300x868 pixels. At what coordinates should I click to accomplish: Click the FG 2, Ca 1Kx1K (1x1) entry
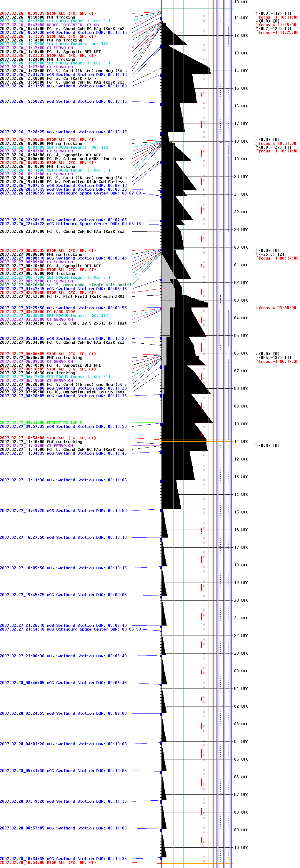[48, 79]
